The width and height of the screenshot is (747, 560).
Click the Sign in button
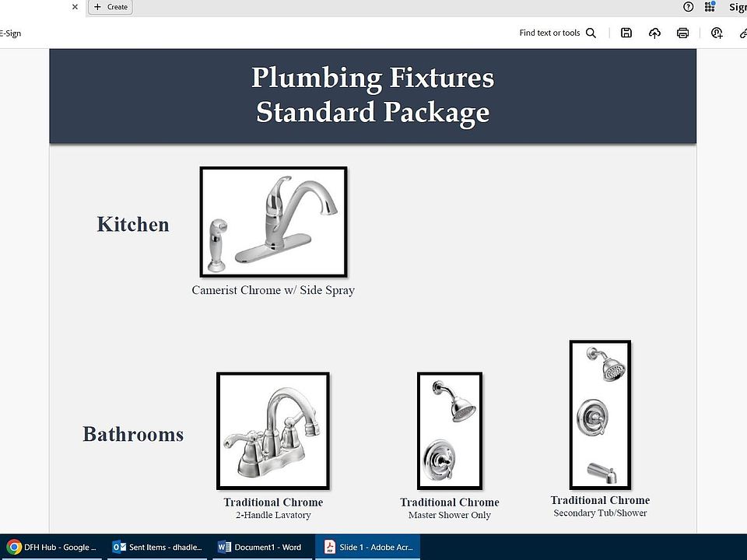(x=737, y=7)
